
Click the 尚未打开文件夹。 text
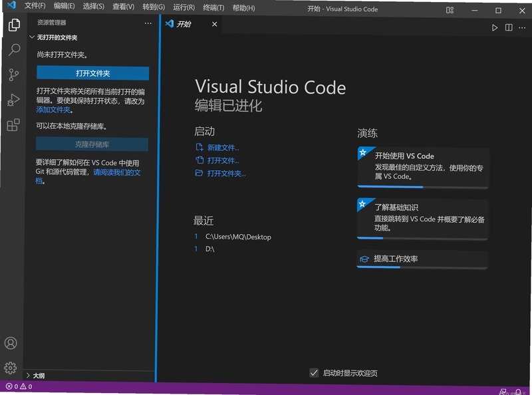coord(62,55)
